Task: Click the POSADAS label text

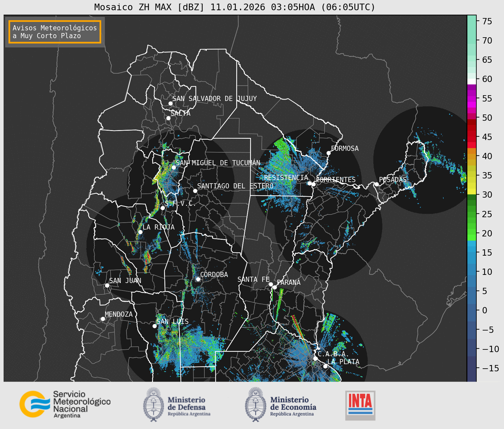Action: pos(393,180)
